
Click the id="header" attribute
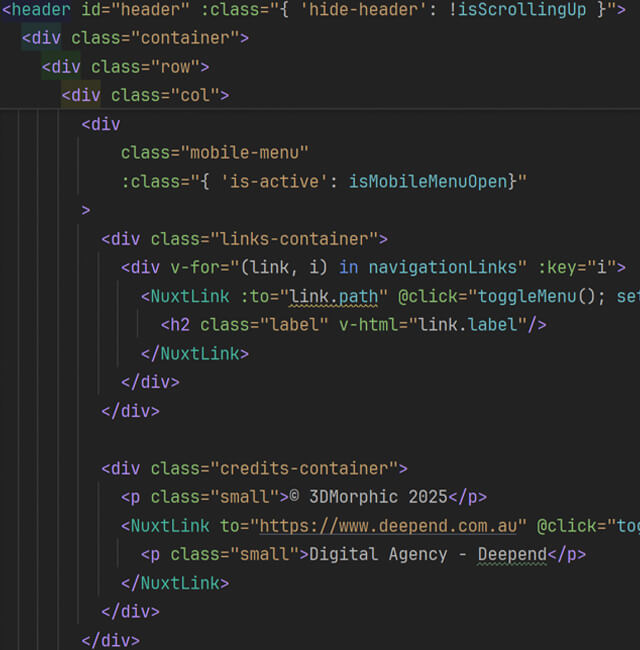tap(136, 9)
